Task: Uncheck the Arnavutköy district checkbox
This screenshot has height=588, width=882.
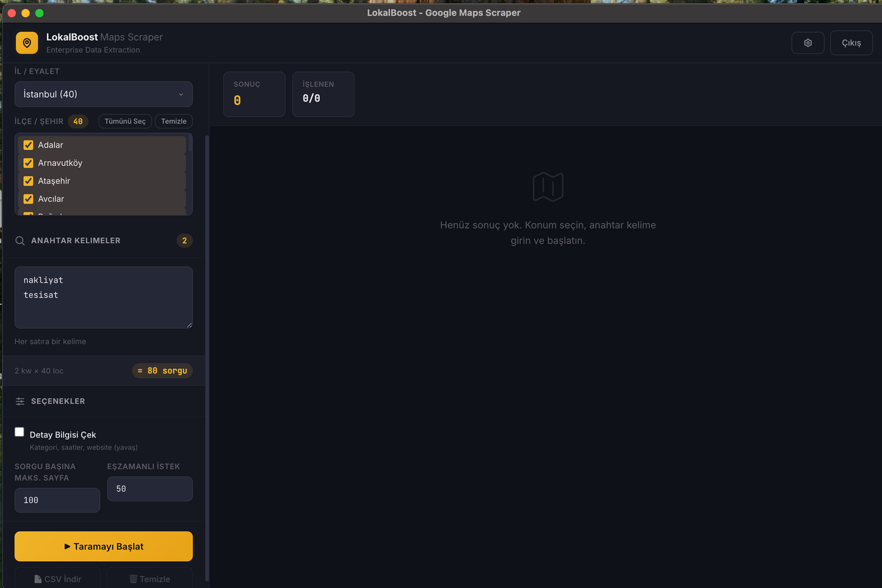Action: [x=28, y=163]
